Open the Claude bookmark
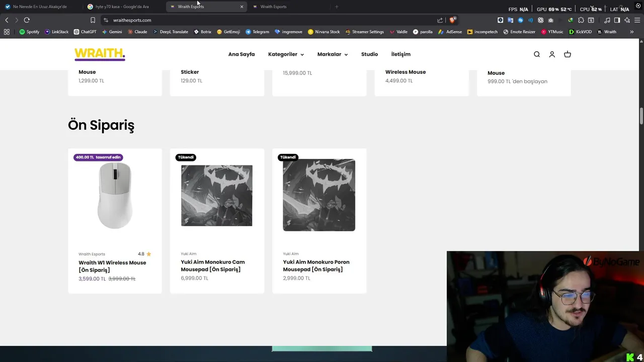644x362 pixels. tap(137, 32)
